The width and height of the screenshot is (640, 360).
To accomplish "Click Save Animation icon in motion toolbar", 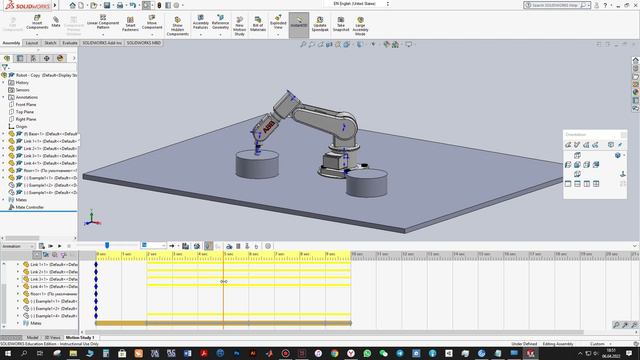I will tap(186, 246).
